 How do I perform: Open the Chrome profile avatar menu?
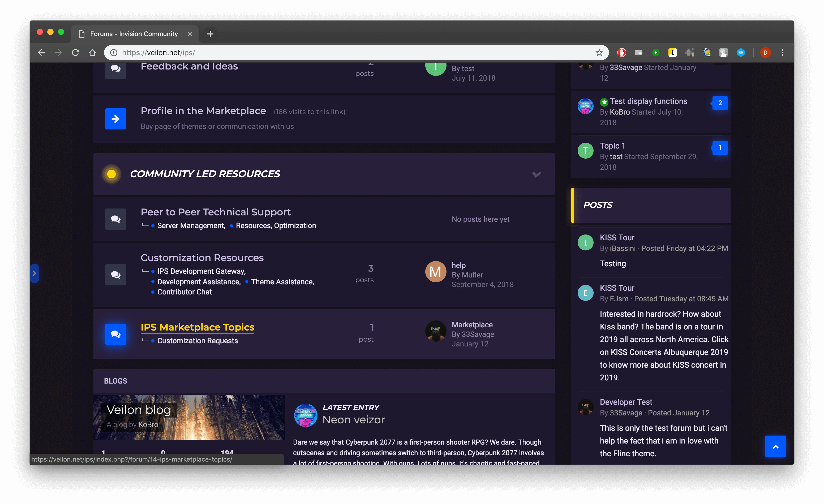765,53
